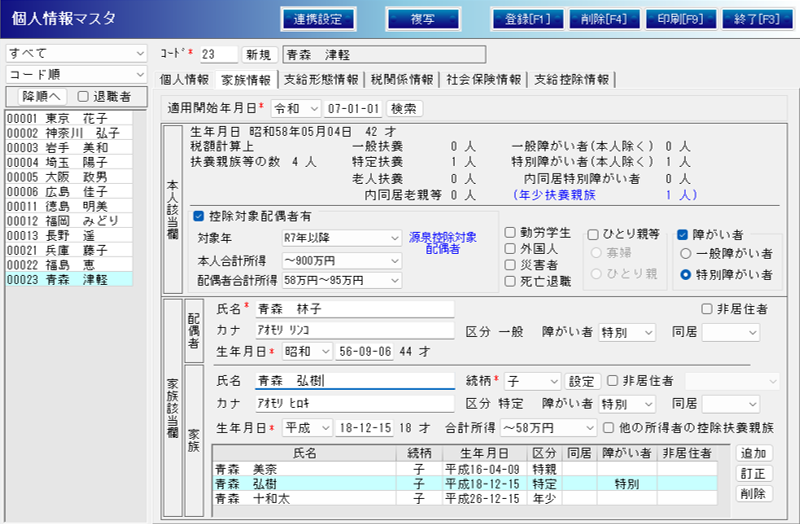This screenshot has width=800, height=524.
Task: Go to the 税関係情報 tab
Action: pos(402,80)
